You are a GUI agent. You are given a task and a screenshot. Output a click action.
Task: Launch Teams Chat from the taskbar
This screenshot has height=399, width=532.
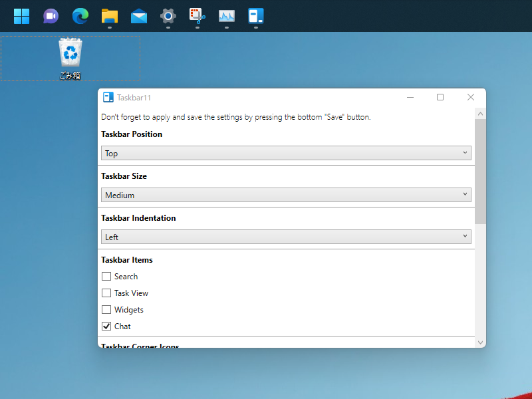[x=51, y=16]
